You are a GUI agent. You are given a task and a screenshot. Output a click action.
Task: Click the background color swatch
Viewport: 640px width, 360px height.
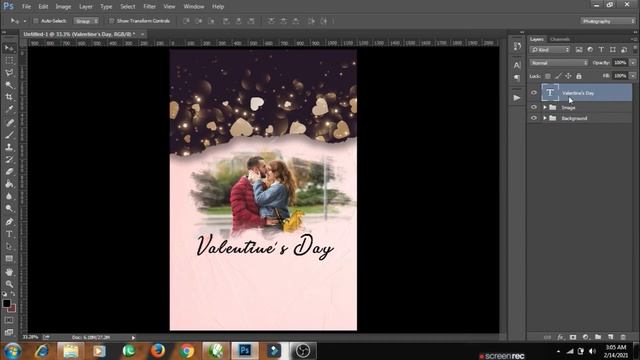coord(12,308)
